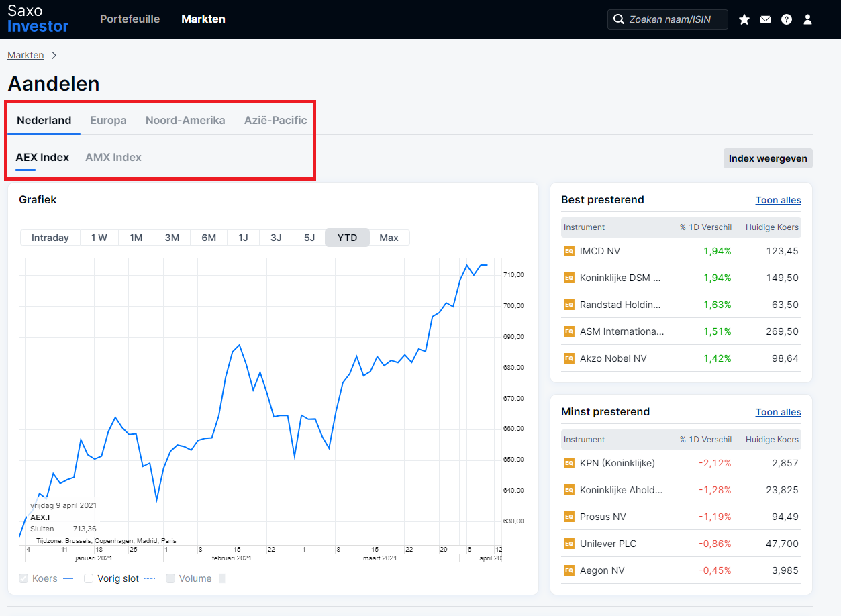Click IMCD NV price 123,45
Image resolution: width=841 pixels, height=616 pixels.
pos(783,251)
